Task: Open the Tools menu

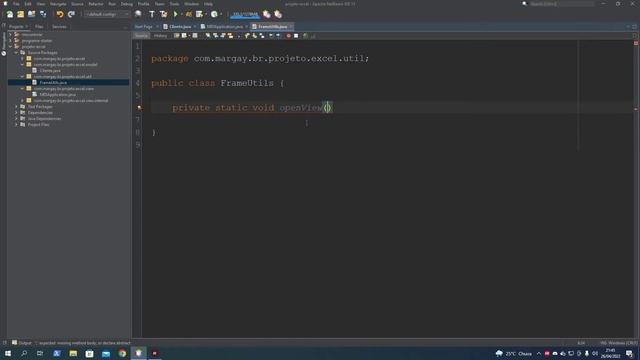Action: pyautogui.click(x=174, y=4)
